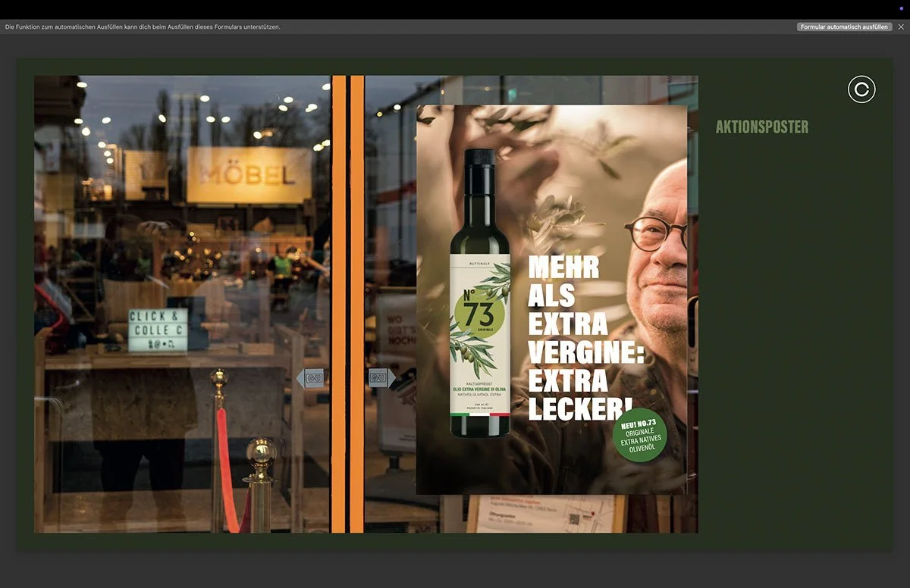
Task: Click the Formular automatisch ausfüllen button
Action: coord(844,27)
